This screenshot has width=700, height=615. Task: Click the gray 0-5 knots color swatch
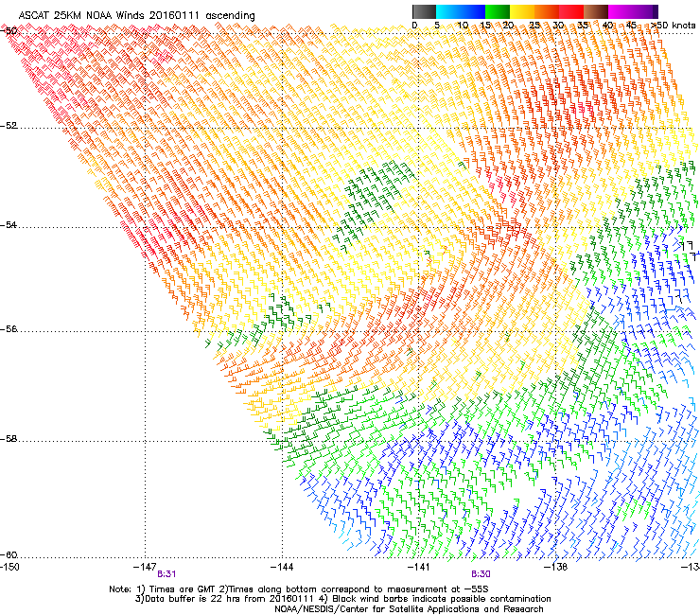click(x=424, y=11)
